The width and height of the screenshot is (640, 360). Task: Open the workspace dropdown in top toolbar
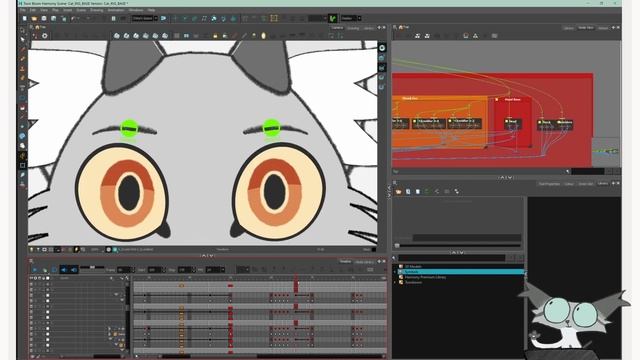pyautogui.click(x=144, y=18)
